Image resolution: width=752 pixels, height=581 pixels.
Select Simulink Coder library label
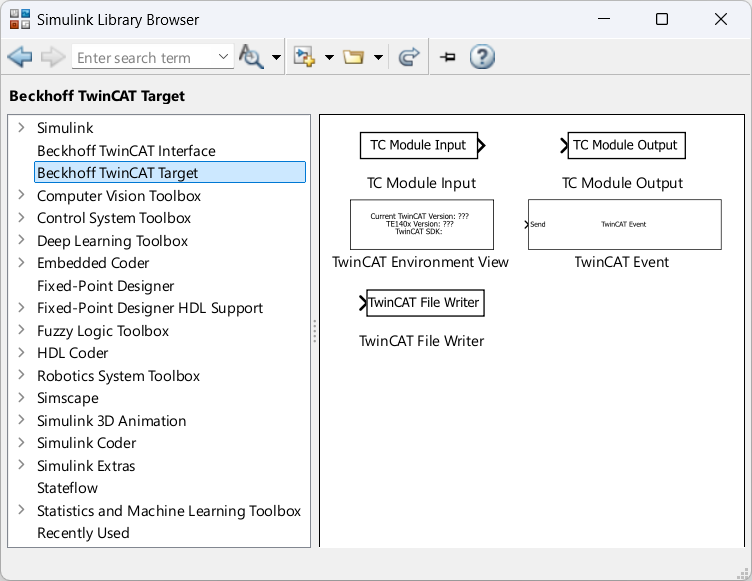(x=86, y=443)
